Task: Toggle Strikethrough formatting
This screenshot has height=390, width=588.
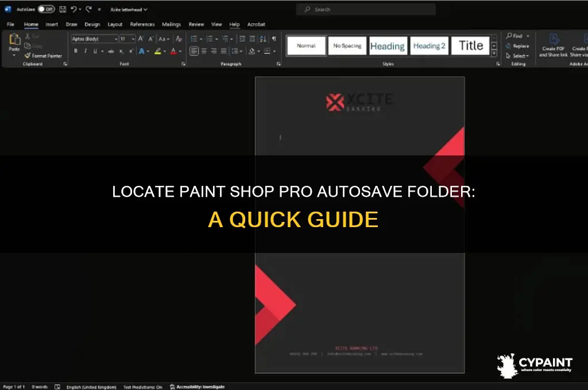Action: pos(111,51)
